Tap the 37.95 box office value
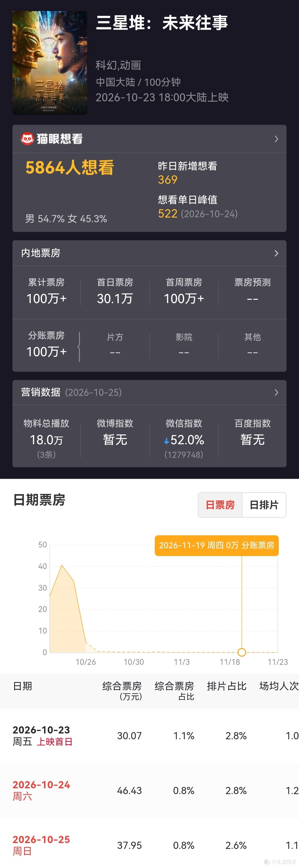Viewport: 299px width, 868px height. click(x=130, y=845)
